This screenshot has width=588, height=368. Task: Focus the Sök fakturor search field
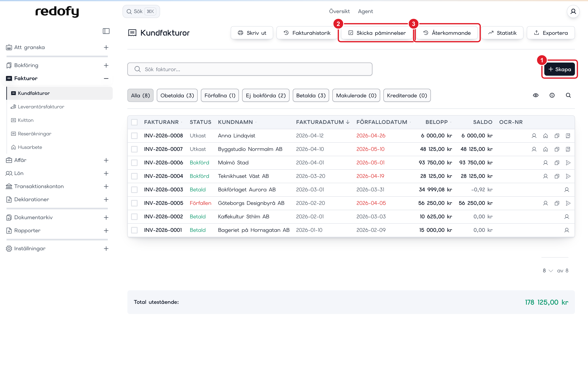click(x=250, y=69)
